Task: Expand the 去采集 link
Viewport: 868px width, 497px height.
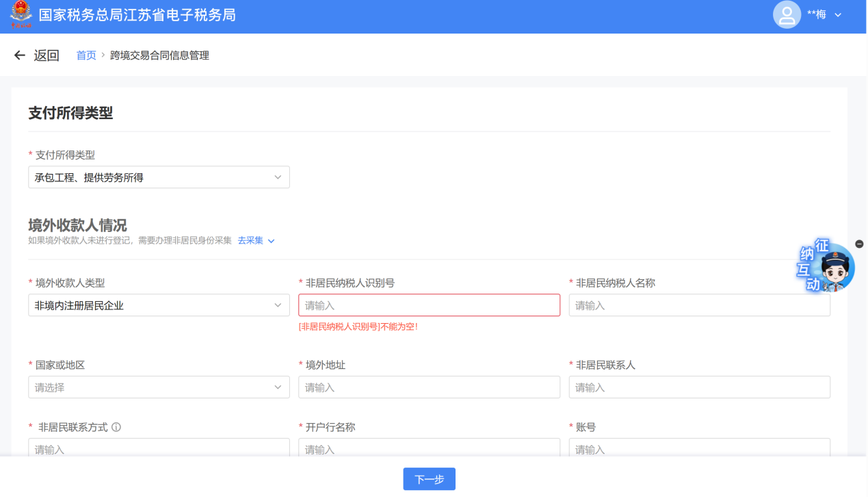Action: click(x=256, y=241)
